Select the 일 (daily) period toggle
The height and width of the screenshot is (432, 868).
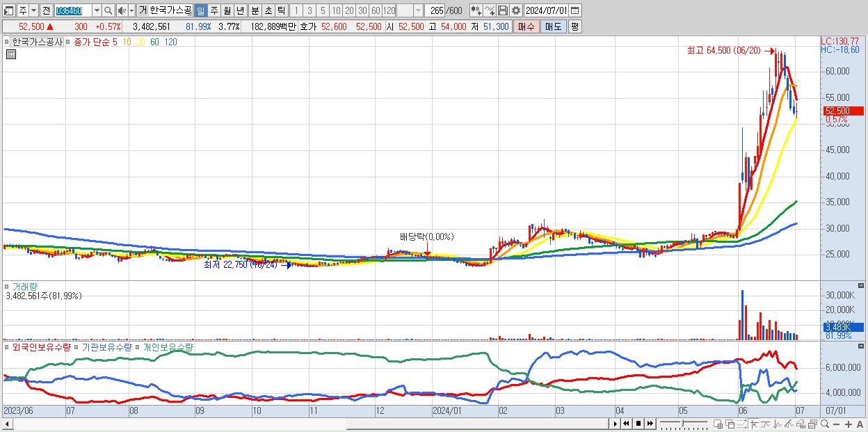(x=200, y=10)
